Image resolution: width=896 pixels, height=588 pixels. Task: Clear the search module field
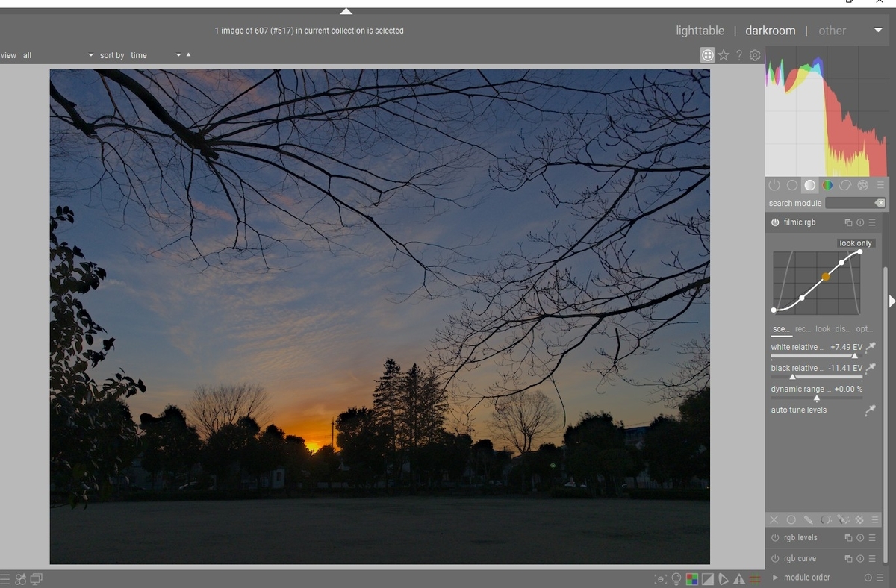880,203
